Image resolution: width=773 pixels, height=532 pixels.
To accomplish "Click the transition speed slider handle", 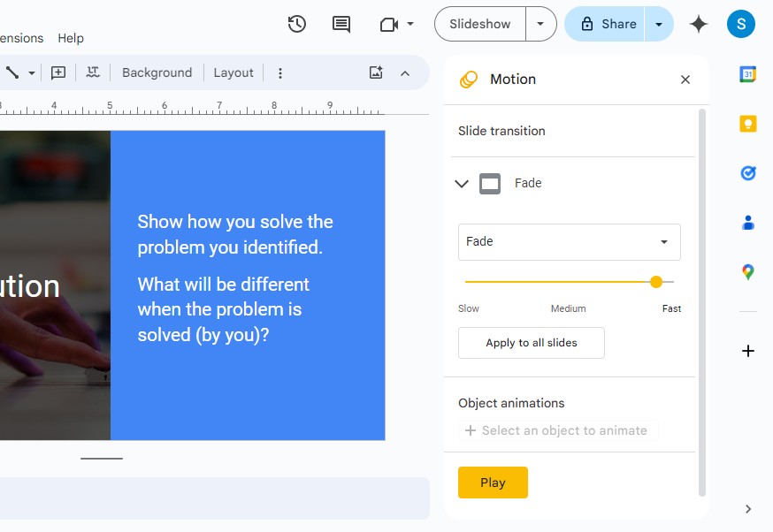I will pos(655,282).
